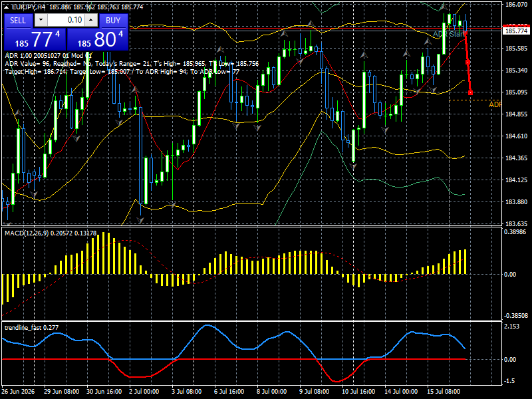Viewport: 532px width, 399px height.
Task: Select the 'ADR 1,00 20051027 01 Mod 01' label
Action: 48,56
